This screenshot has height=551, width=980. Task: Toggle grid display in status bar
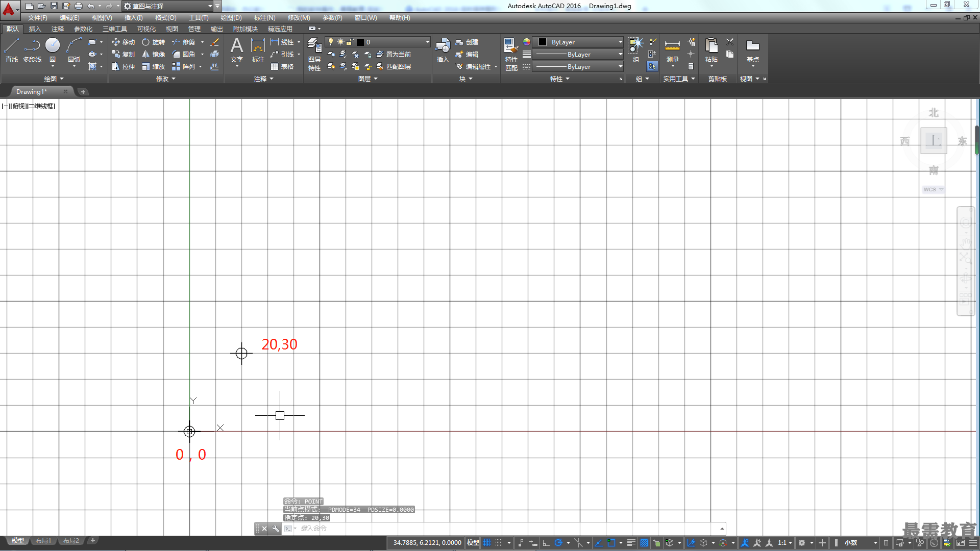(487, 543)
